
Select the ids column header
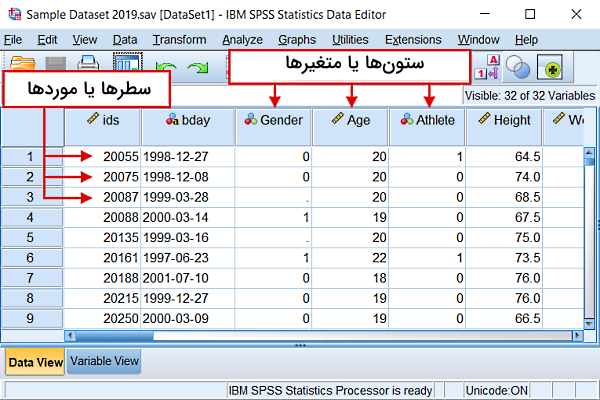103,127
